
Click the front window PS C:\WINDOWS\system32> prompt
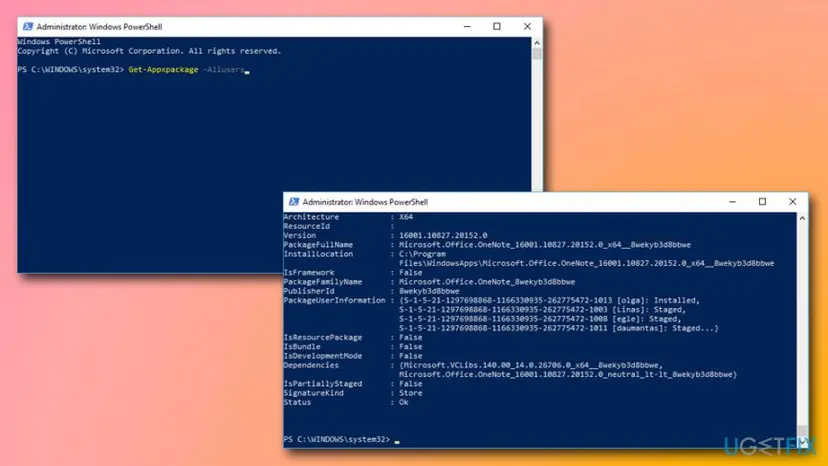click(336, 439)
